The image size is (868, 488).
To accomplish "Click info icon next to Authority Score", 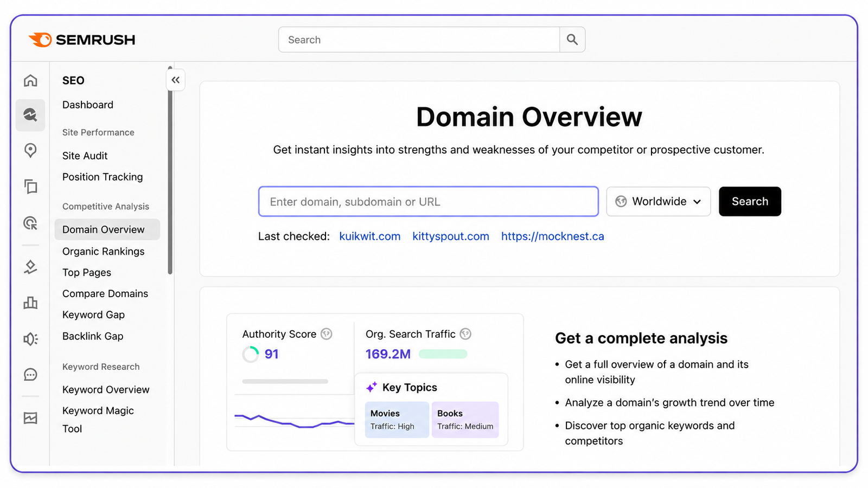I will (327, 334).
